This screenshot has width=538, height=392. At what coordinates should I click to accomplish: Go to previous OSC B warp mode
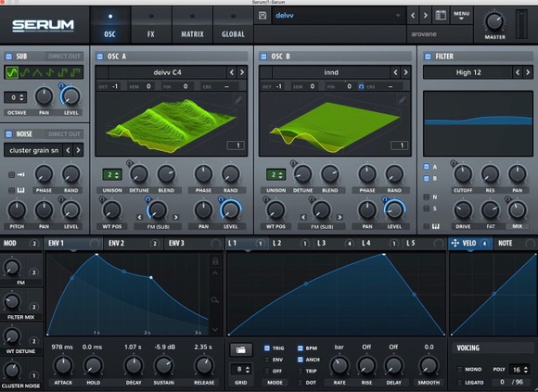[303, 217]
